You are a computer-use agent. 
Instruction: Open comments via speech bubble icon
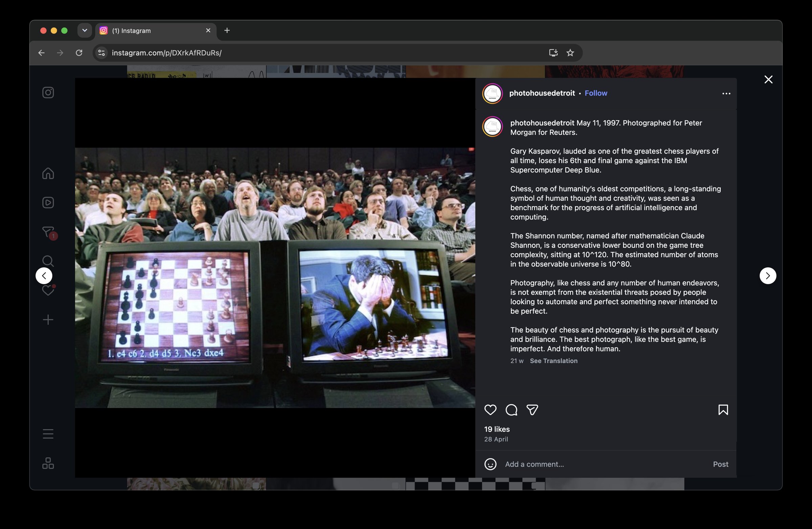pos(511,410)
